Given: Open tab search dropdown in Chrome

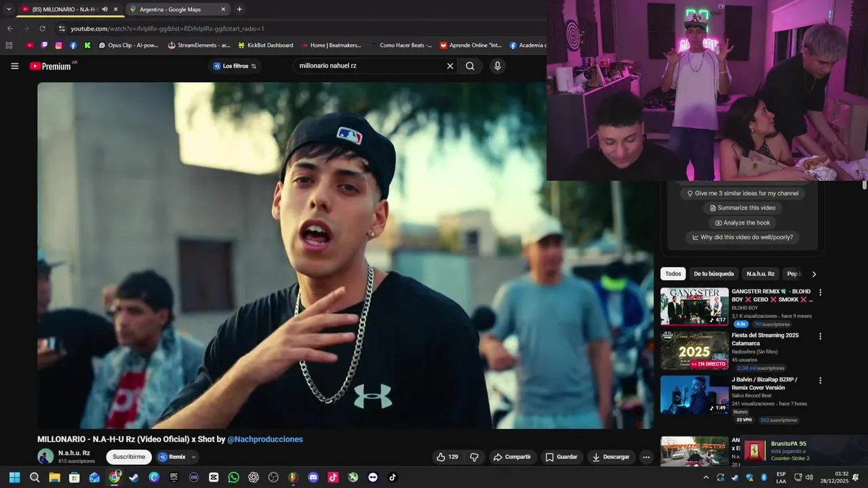Looking at the screenshot, I should point(9,9).
